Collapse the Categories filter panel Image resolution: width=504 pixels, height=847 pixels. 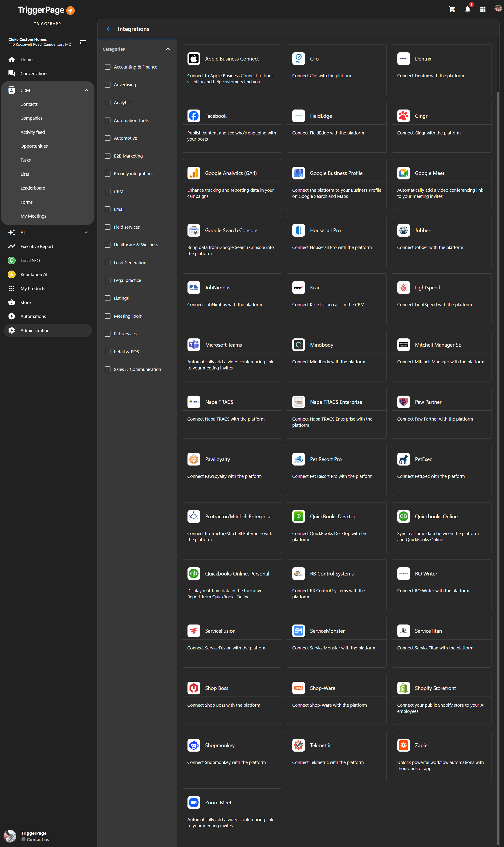point(168,49)
